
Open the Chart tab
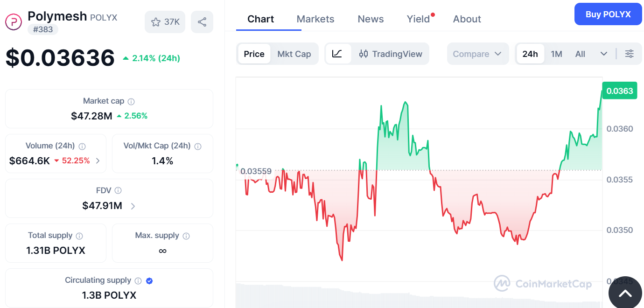[261, 19]
